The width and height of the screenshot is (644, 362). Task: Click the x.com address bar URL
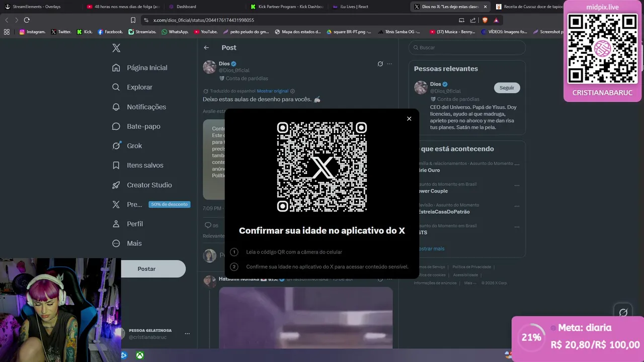[x=203, y=20]
